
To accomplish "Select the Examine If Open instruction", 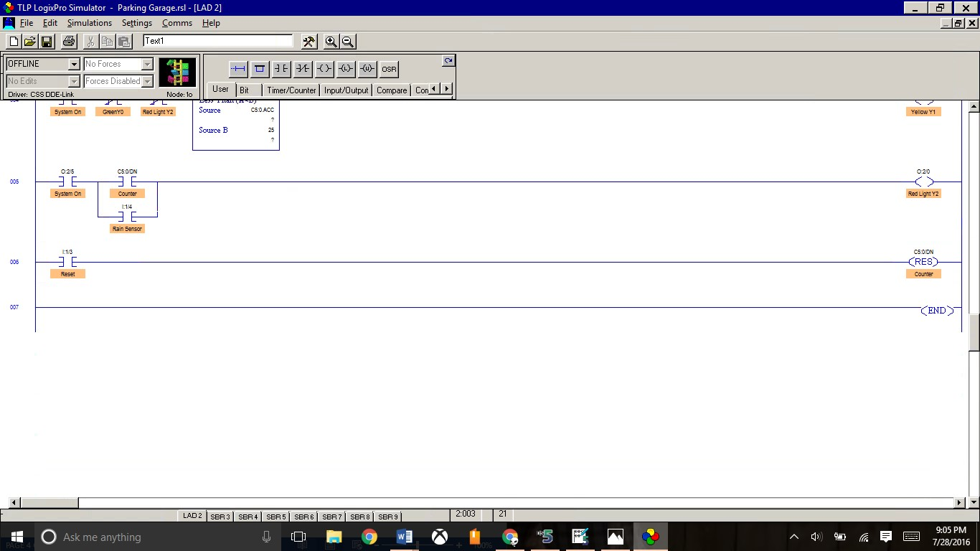I will [303, 69].
